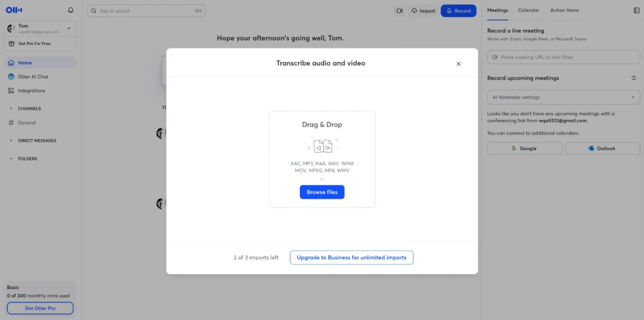This screenshot has width=644, height=320.
Task: Click the Otter AI Chat avatar icon
Action: (11, 77)
